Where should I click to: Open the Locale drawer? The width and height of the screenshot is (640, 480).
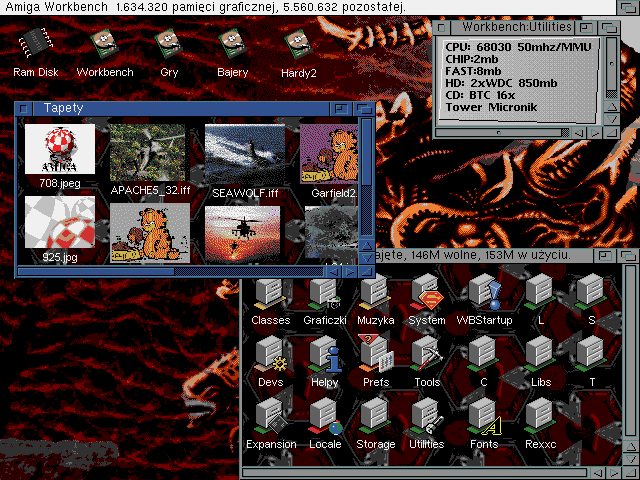[325, 417]
